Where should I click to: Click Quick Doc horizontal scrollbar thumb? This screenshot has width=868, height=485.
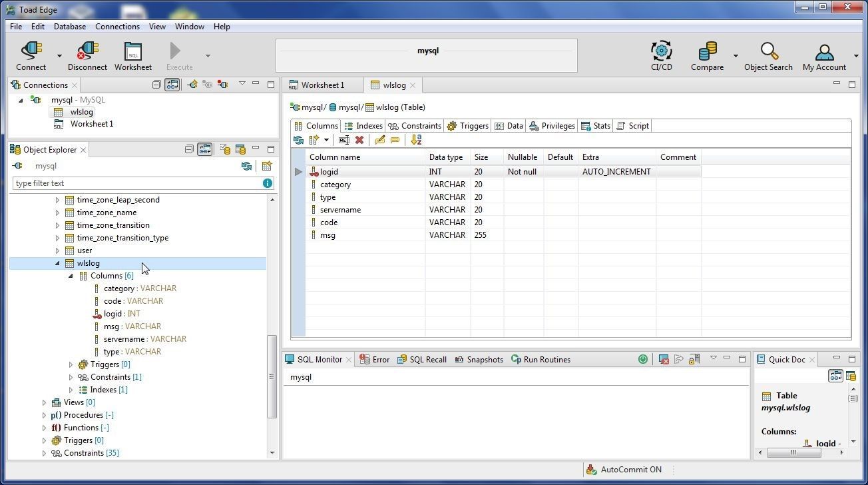pyautogui.click(x=793, y=452)
